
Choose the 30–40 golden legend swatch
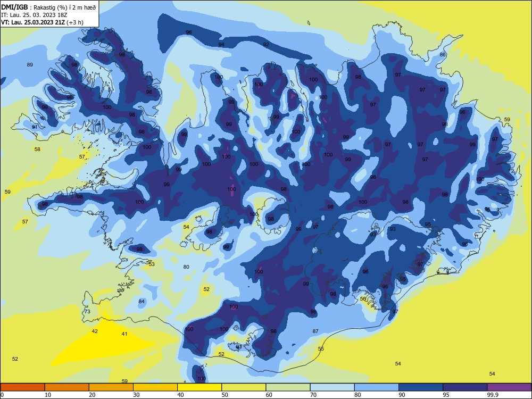coord(155,387)
